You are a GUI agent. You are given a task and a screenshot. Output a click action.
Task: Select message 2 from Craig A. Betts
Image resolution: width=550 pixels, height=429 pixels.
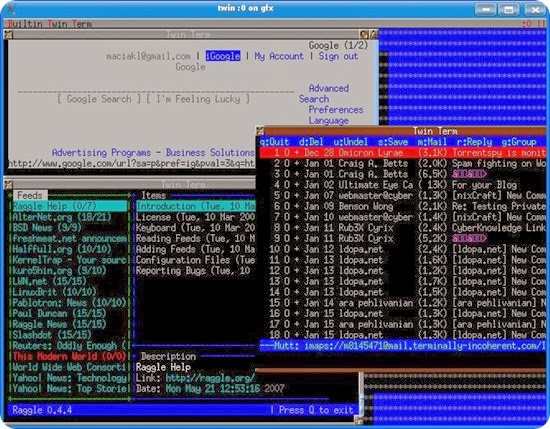pyautogui.click(x=403, y=163)
